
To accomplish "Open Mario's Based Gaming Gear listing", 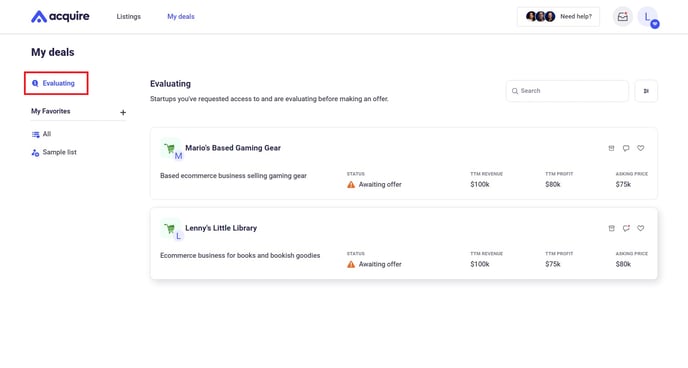I will tap(233, 148).
